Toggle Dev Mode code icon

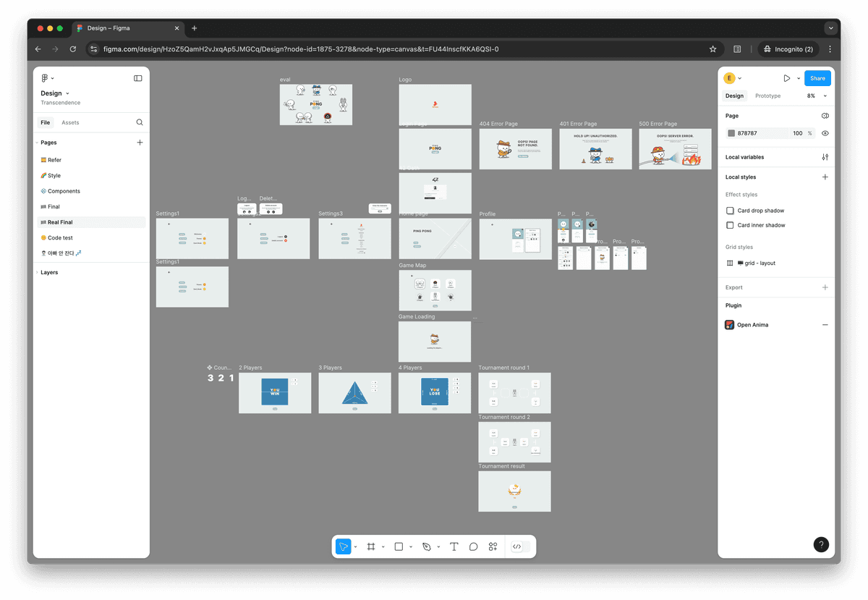517,546
